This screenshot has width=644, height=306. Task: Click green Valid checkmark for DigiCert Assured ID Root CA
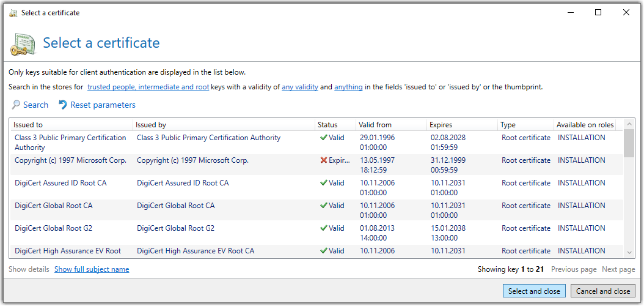324,183
